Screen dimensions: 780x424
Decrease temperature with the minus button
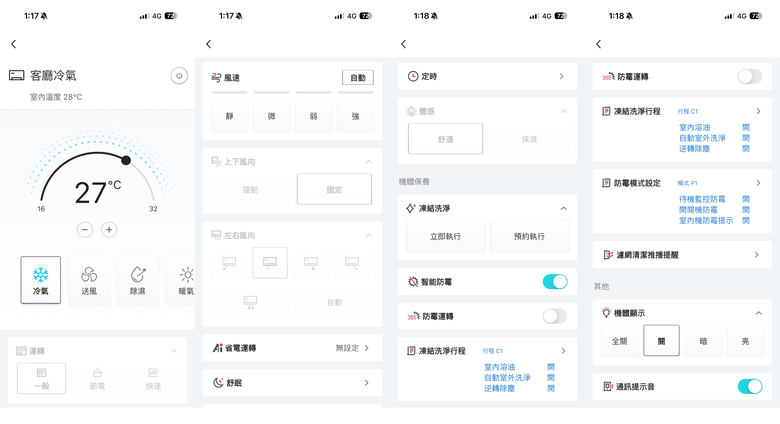(85, 229)
